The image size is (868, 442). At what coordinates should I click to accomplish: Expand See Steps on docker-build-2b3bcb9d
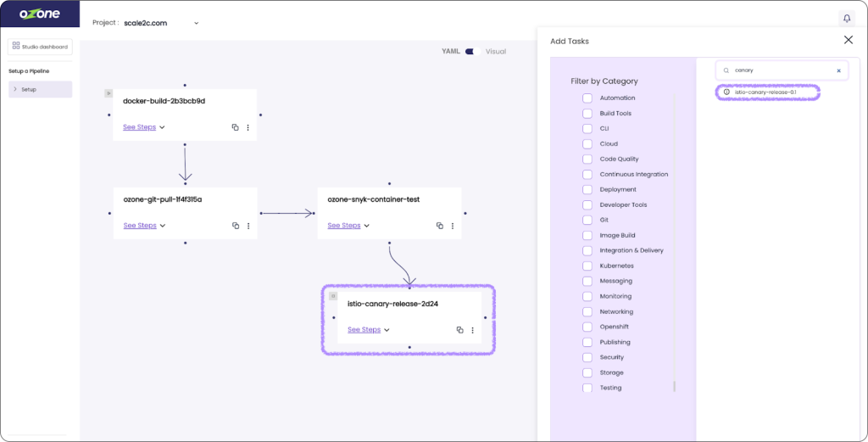point(143,127)
